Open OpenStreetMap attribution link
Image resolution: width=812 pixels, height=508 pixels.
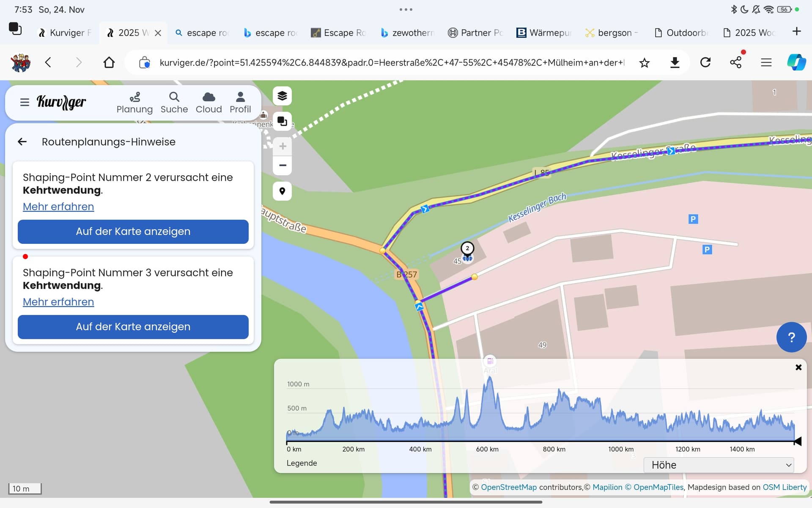509,487
